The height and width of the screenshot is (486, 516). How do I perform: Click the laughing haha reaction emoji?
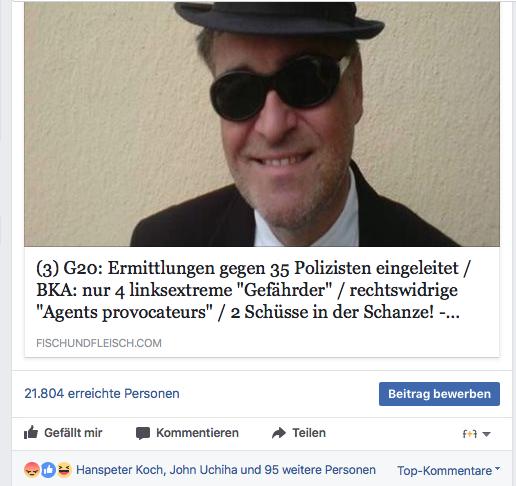pyautogui.click(x=64, y=470)
